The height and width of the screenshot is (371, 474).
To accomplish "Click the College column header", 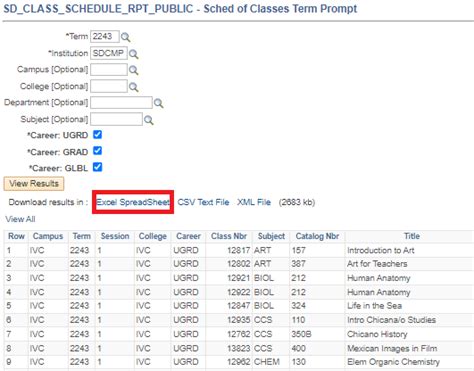I will [x=153, y=236].
